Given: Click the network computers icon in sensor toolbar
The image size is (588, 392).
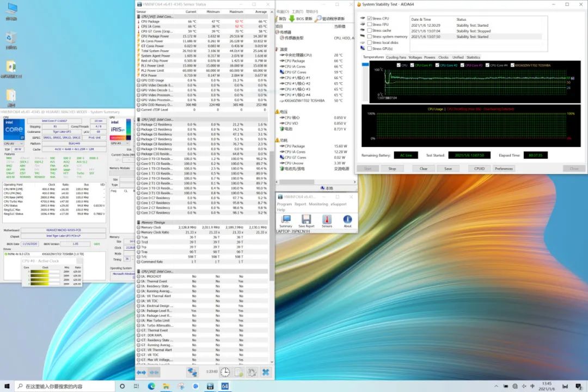Looking at the screenshot, I should click(192, 372).
